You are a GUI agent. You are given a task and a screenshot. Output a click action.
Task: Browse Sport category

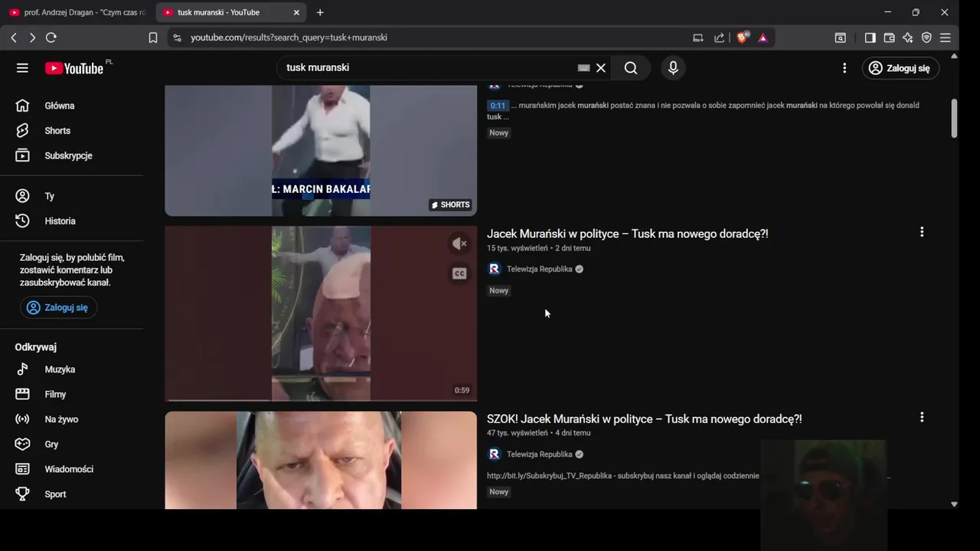pyautogui.click(x=73, y=494)
